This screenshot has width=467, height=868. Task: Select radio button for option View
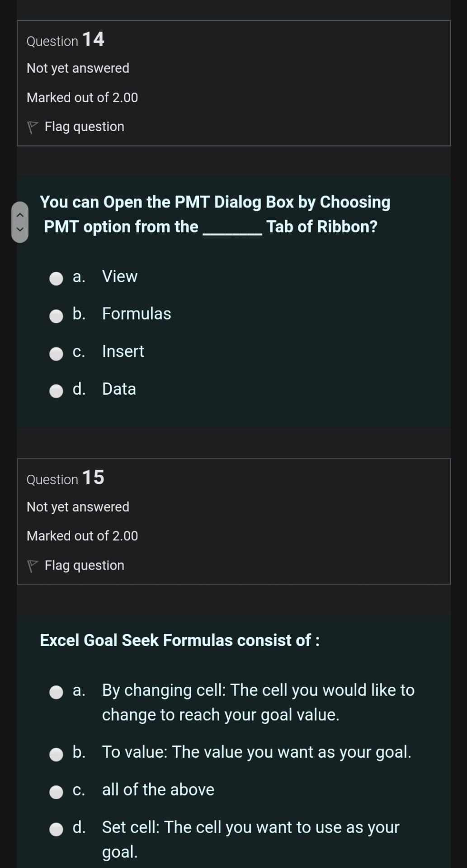(56, 279)
